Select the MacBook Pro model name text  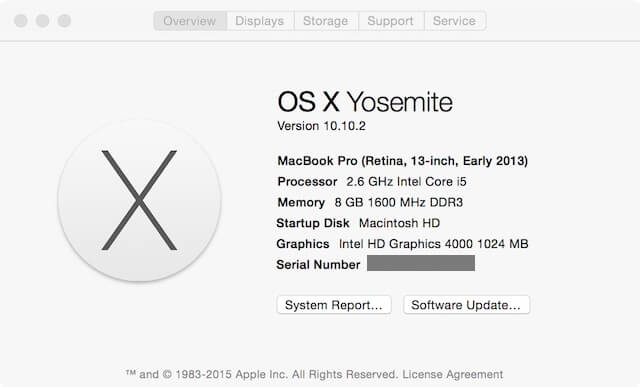point(402,161)
